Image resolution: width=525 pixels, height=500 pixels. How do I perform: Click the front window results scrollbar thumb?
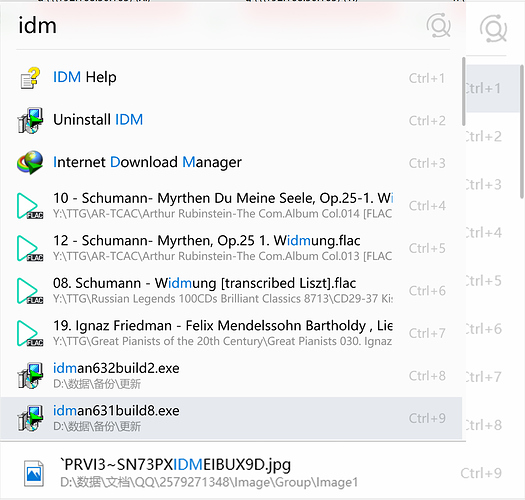coord(464,91)
